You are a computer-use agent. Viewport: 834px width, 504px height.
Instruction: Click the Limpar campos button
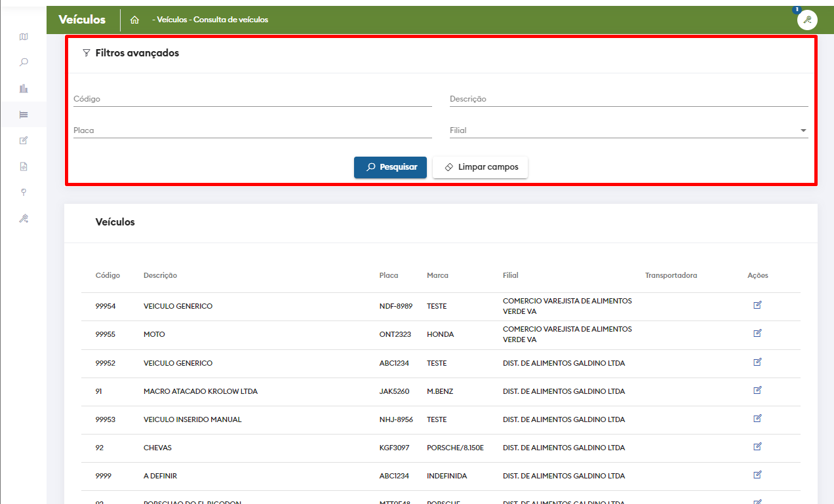tap(480, 167)
